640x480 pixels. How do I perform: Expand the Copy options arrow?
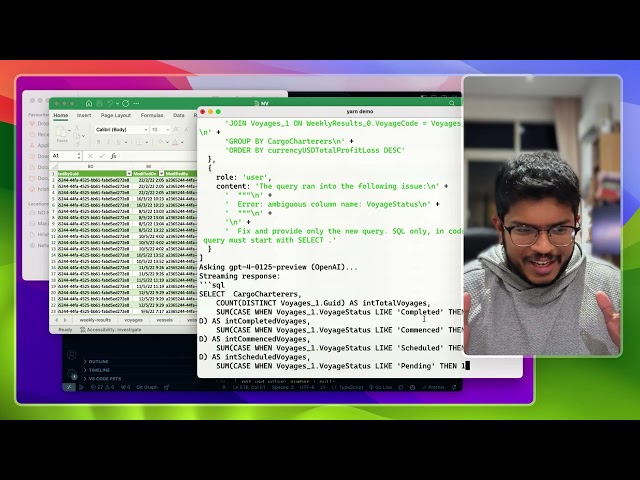coord(83,136)
